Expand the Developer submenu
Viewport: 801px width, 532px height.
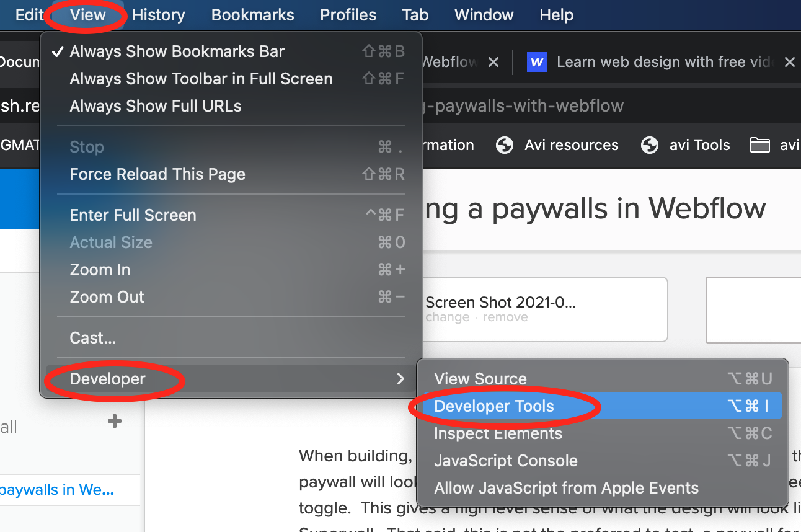click(231, 379)
